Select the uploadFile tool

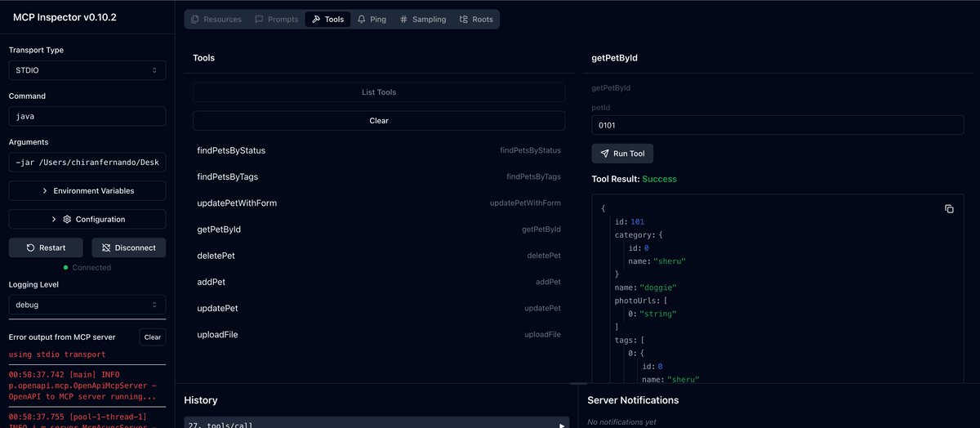tap(379, 335)
